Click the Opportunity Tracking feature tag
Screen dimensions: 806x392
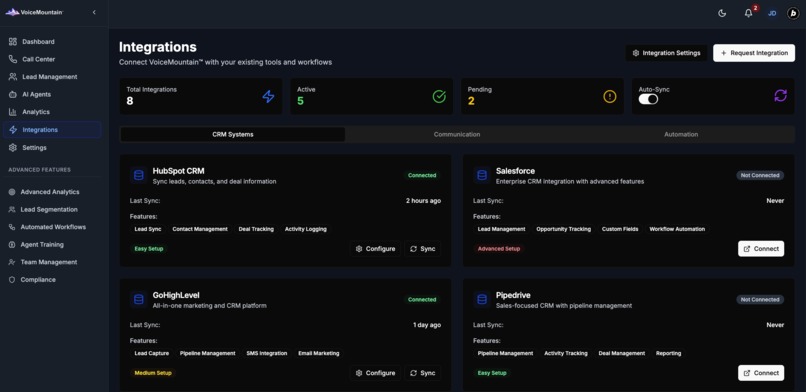[x=563, y=229]
